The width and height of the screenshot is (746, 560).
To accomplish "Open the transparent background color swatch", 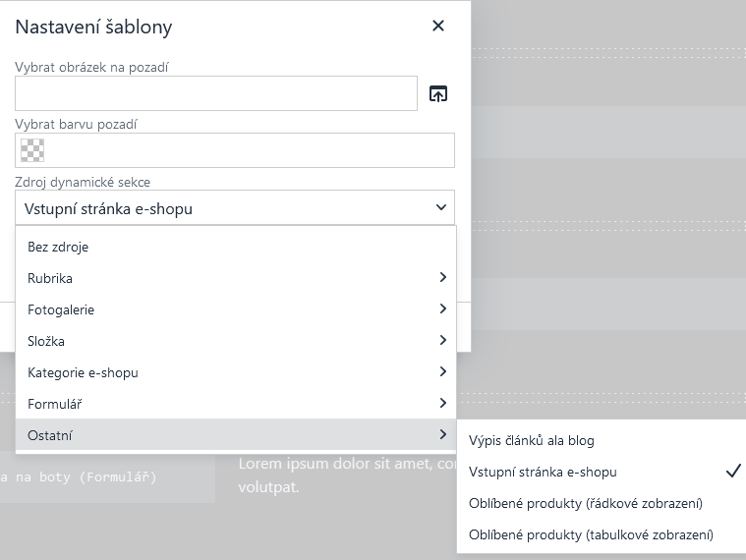I will pyautogui.click(x=32, y=150).
